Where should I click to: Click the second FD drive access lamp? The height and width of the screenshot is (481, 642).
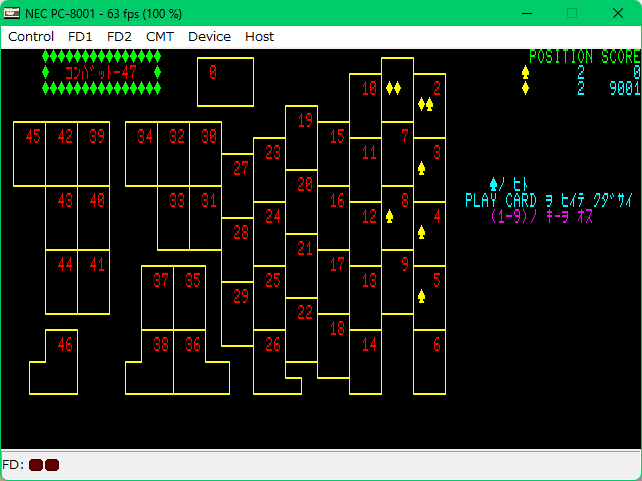pyautogui.click(x=52, y=465)
